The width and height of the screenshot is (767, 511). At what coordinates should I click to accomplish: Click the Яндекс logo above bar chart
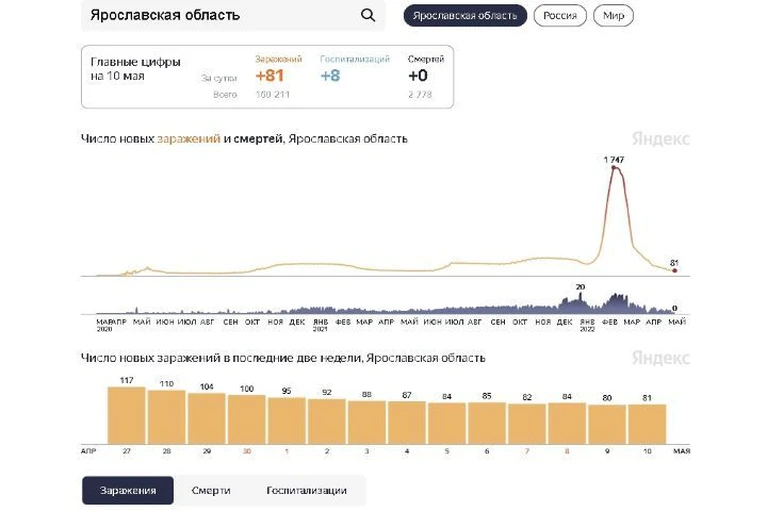click(660, 358)
